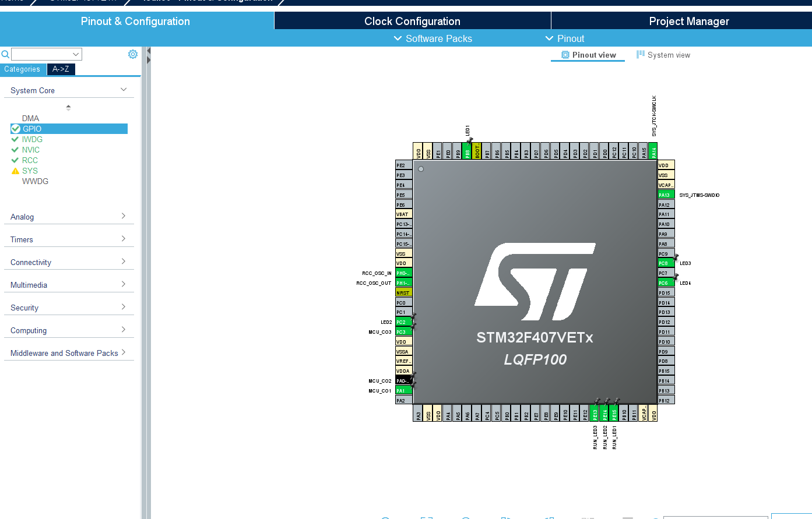Click pin PD12 on right side

pyautogui.click(x=666, y=322)
